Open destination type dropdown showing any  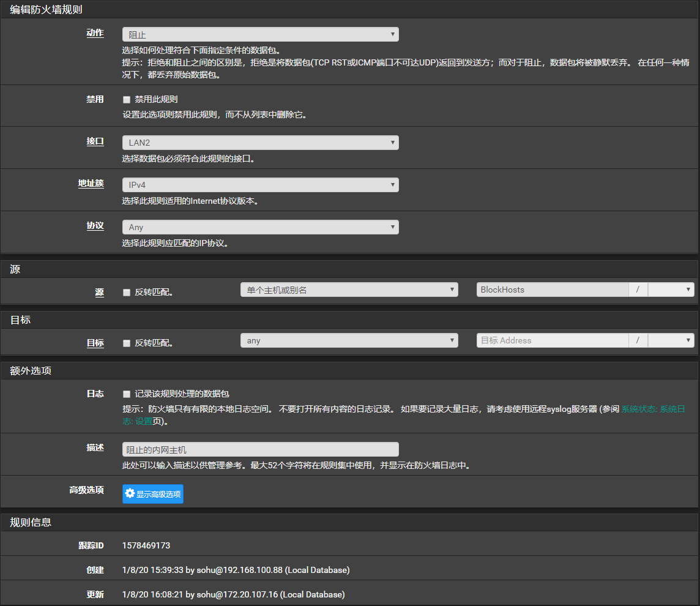tap(349, 341)
